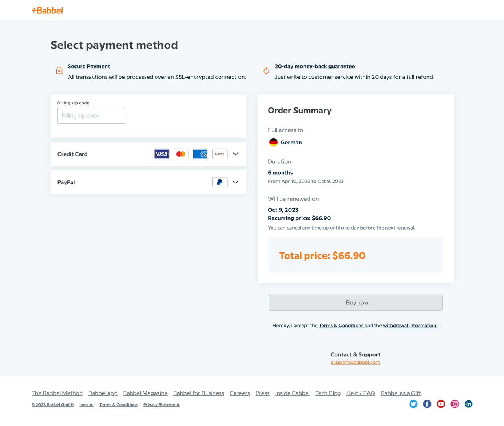504x426 pixels.
Task: Click the Discover card icon
Action: [219, 154]
